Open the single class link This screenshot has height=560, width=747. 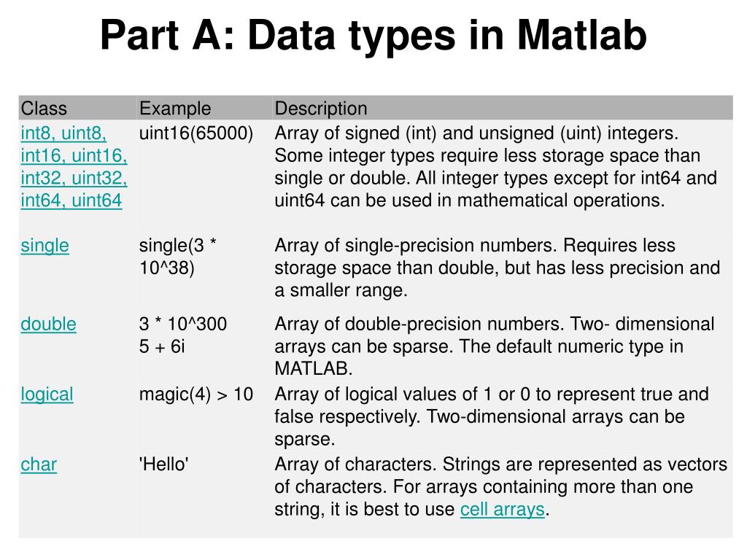(x=44, y=246)
